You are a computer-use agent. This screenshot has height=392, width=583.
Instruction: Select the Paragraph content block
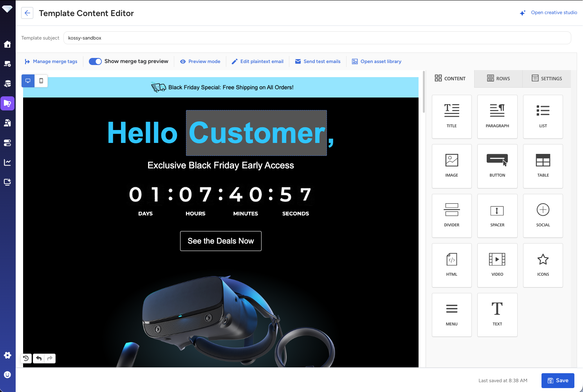coord(497,117)
